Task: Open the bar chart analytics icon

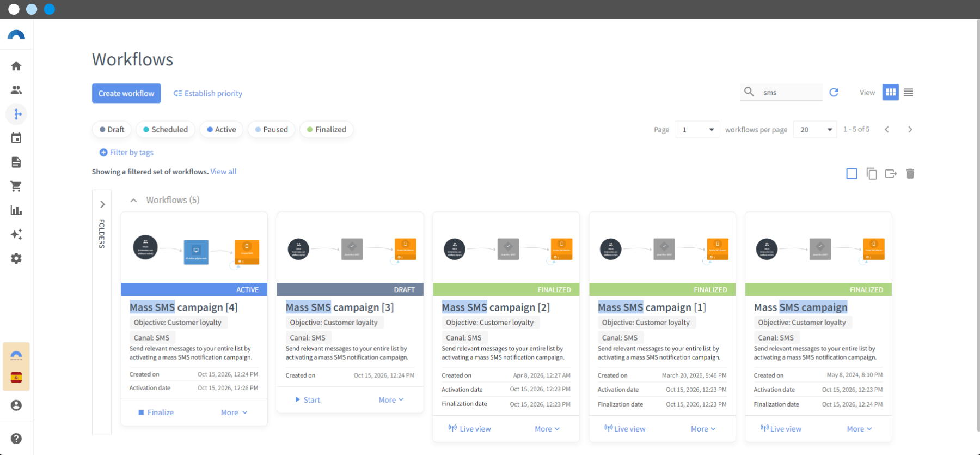Action: click(16, 210)
